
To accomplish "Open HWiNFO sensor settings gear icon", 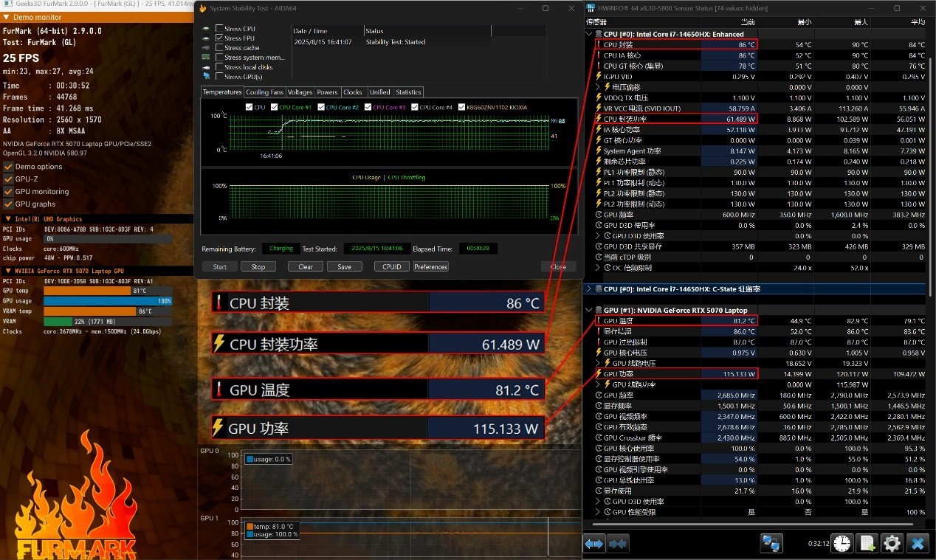I will (892, 544).
